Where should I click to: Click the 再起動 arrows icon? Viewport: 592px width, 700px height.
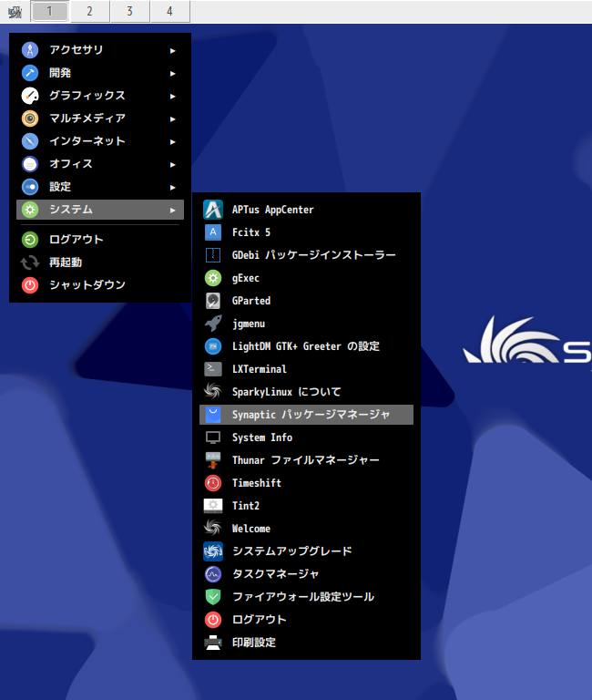click(x=30, y=262)
